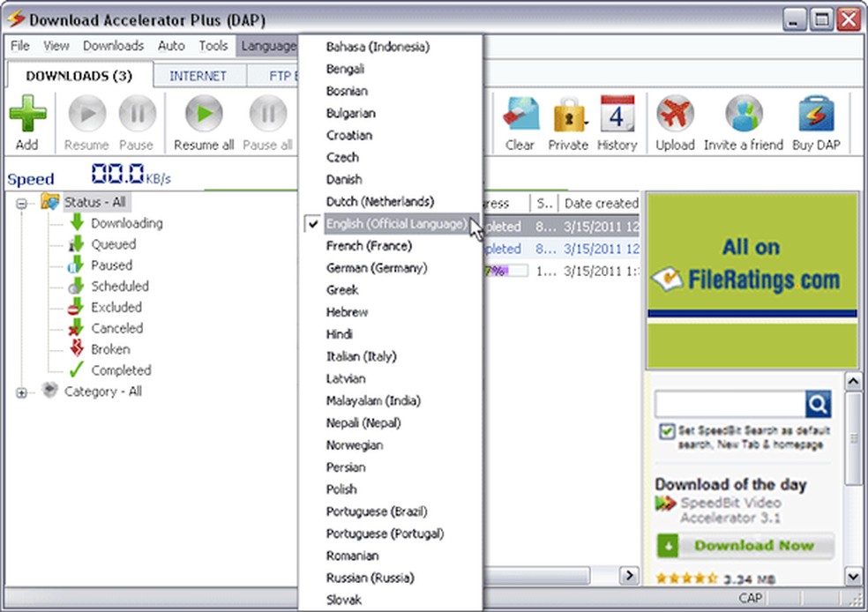The image size is (868, 612).
Task: Choose Hindi from language list
Action: (x=390, y=334)
